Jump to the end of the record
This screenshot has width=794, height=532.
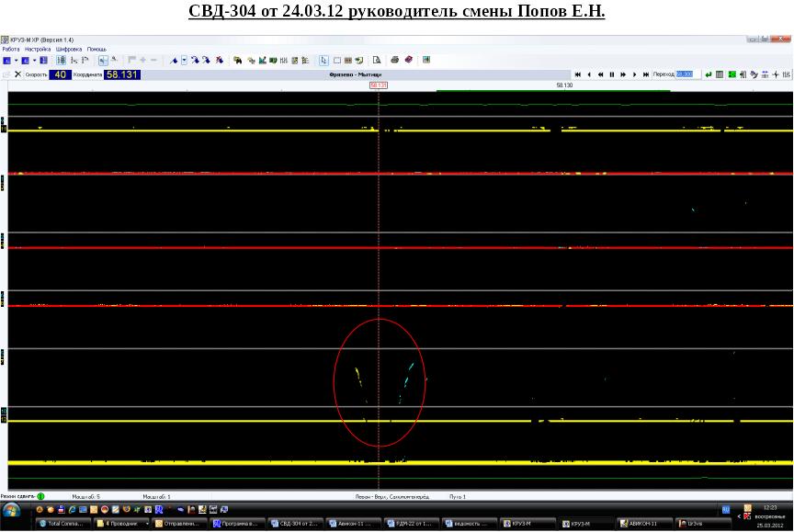646,74
